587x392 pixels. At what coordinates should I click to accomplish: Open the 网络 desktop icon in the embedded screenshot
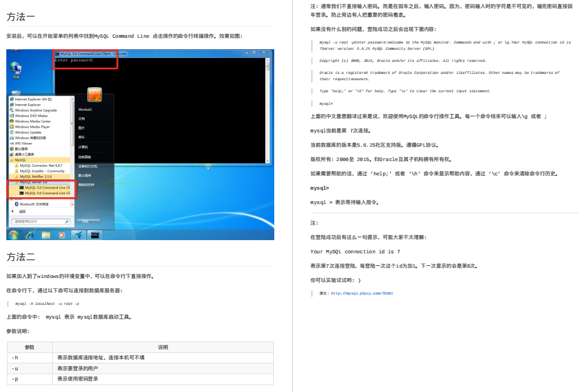point(15,70)
